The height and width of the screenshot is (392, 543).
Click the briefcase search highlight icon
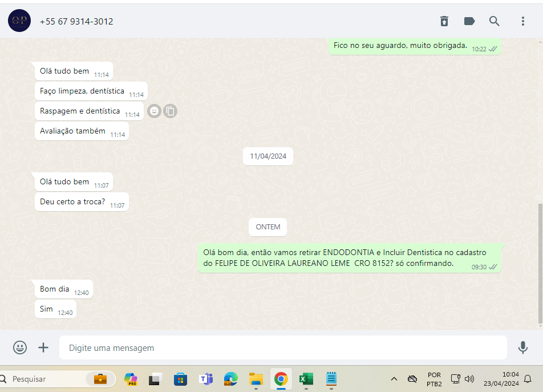[100, 379]
